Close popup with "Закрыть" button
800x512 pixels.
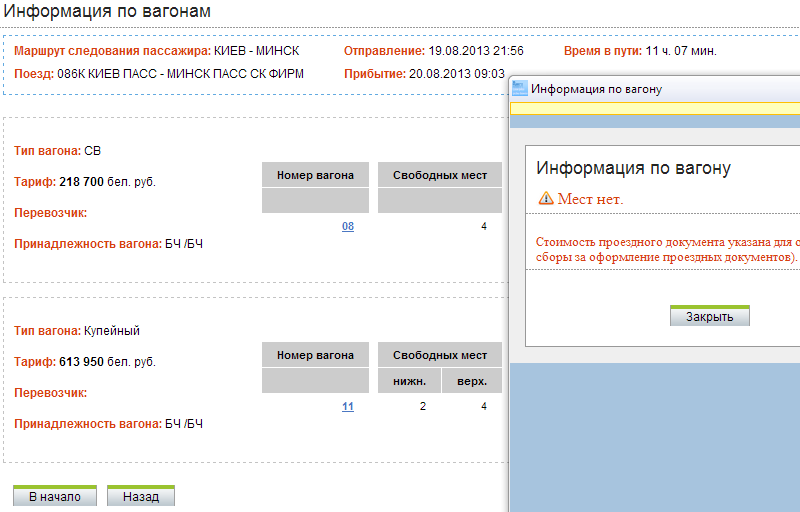pos(709,316)
